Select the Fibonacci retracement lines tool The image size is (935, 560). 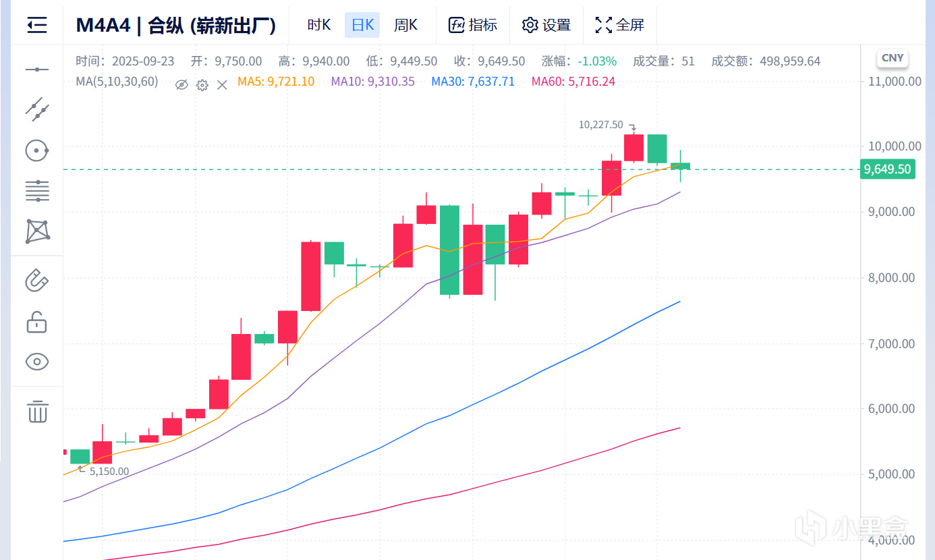37,191
